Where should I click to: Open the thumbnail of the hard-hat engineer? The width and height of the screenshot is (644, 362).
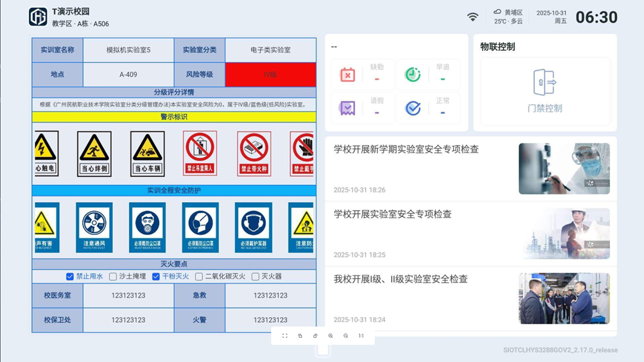point(564,234)
